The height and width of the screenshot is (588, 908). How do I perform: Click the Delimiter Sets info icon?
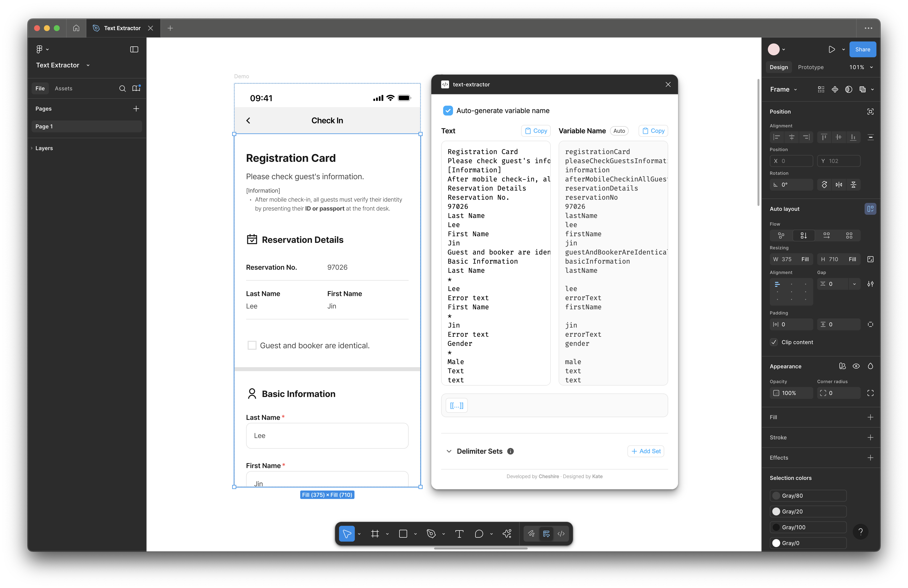[x=511, y=451]
